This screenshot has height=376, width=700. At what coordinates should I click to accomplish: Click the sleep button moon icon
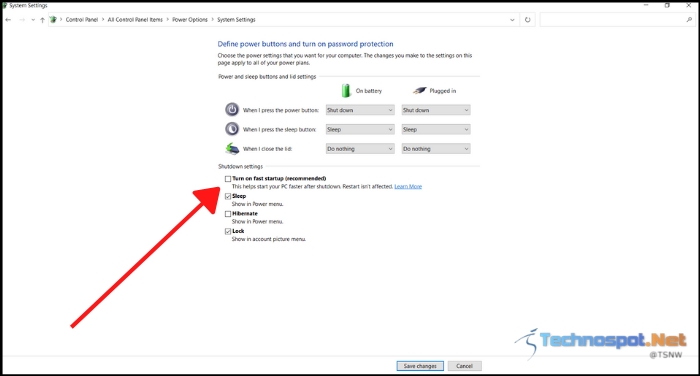[x=232, y=129]
